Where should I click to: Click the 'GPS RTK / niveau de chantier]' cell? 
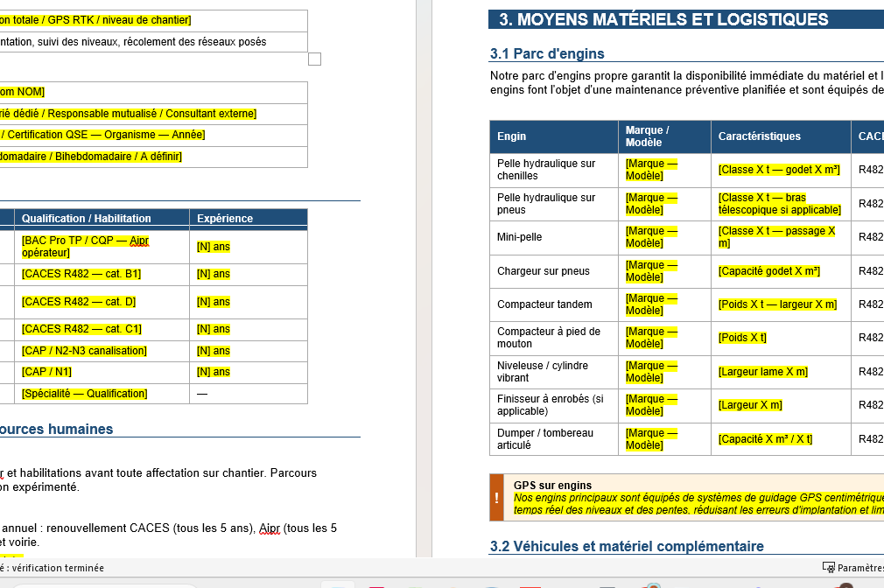153,20
